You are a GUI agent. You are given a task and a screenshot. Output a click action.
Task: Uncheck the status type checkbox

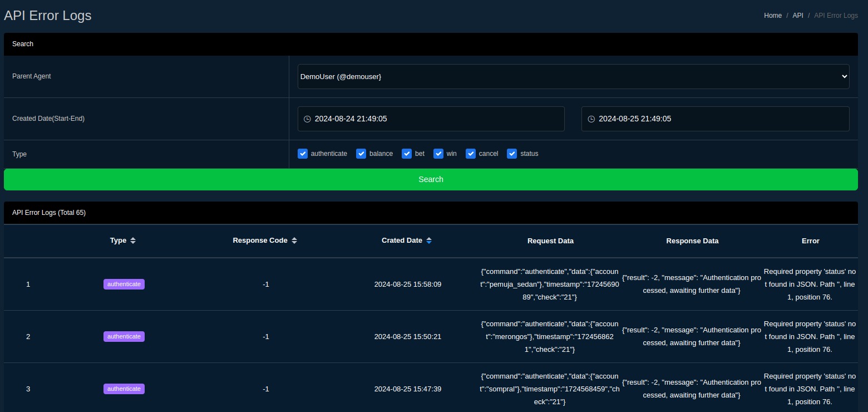pos(512,154)
